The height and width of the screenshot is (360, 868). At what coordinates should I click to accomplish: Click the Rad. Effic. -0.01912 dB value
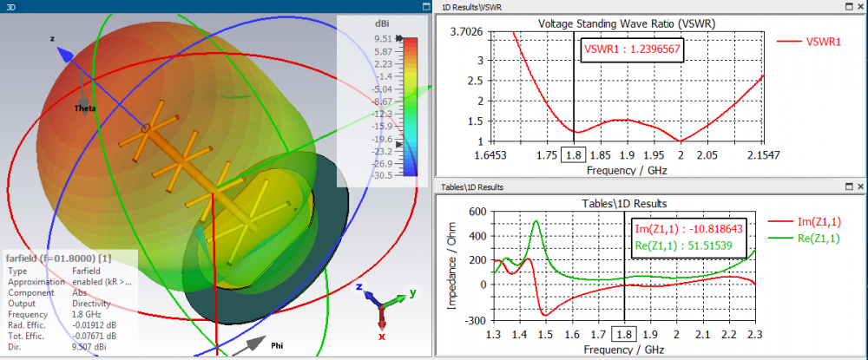94,325
